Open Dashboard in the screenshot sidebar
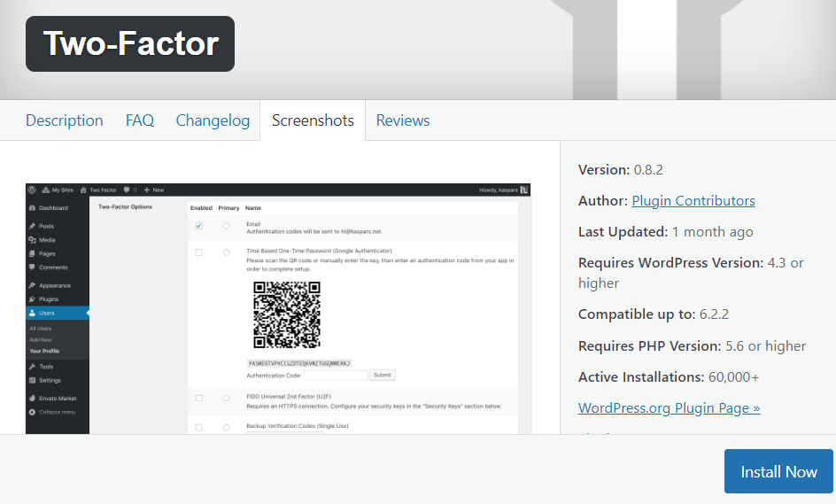The height and width of the screenshot is (504, 836). (x=49, y=208)
